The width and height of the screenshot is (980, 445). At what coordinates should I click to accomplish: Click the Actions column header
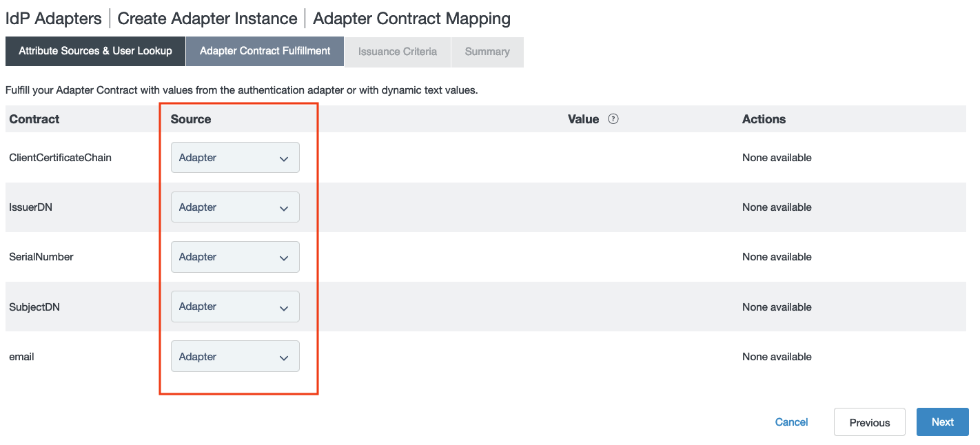click(x=764, y=119)
